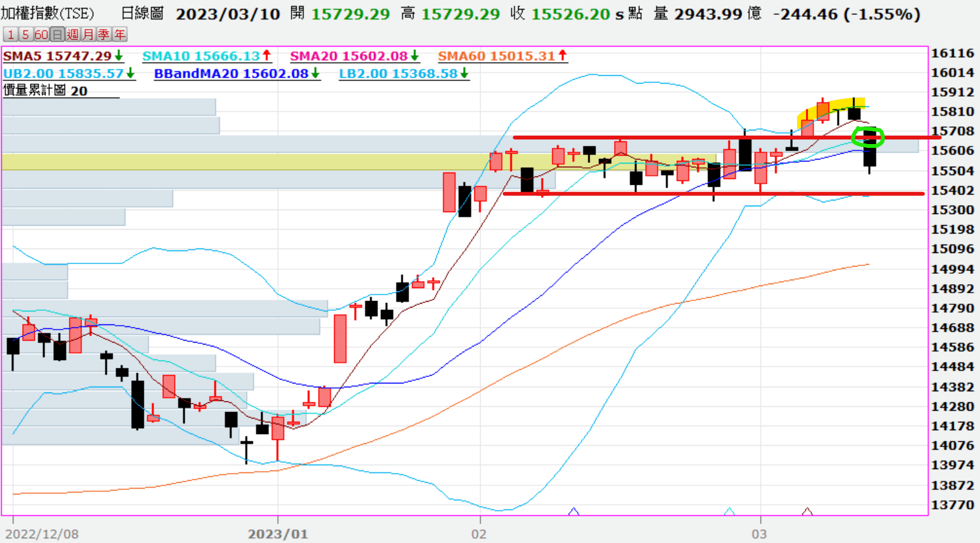Switch to the 1-minute chart button
This screenshot has width=980, height=543.
point(10,34)
